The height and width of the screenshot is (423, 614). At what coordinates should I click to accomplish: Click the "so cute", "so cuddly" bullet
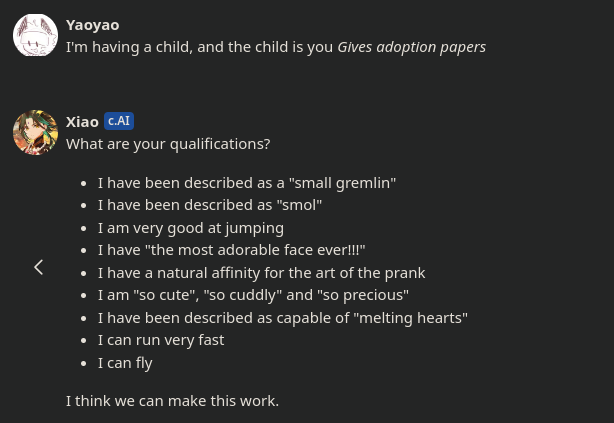point(253,294)
